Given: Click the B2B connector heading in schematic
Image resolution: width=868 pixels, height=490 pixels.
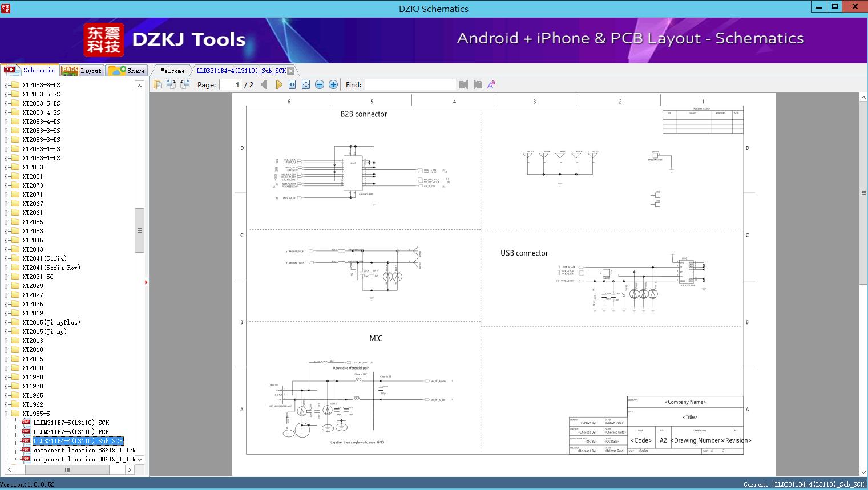Looking at the screenshot, I should (364, 114).
